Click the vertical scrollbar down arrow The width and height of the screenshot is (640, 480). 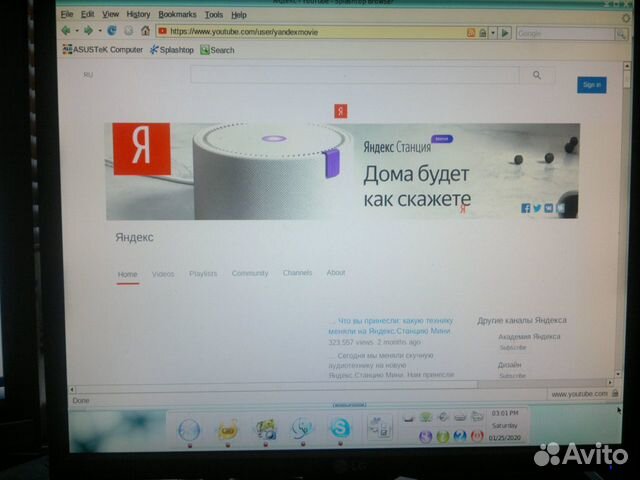click(x=618, y=373)
